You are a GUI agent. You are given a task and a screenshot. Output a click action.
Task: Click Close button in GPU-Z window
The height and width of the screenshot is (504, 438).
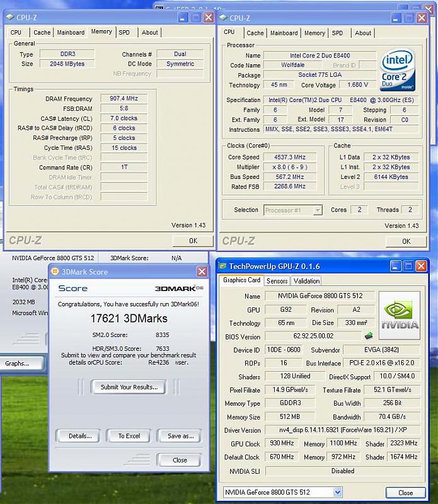tap(405, 493)
